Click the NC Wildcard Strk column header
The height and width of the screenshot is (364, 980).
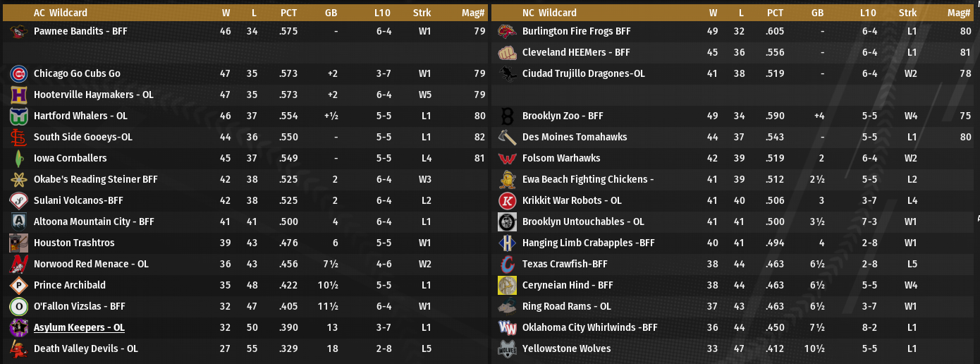907,13
